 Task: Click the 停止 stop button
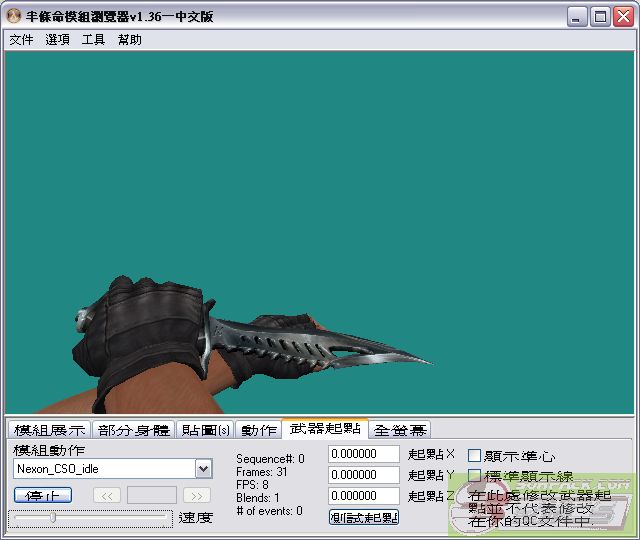(x=43, y=496)
